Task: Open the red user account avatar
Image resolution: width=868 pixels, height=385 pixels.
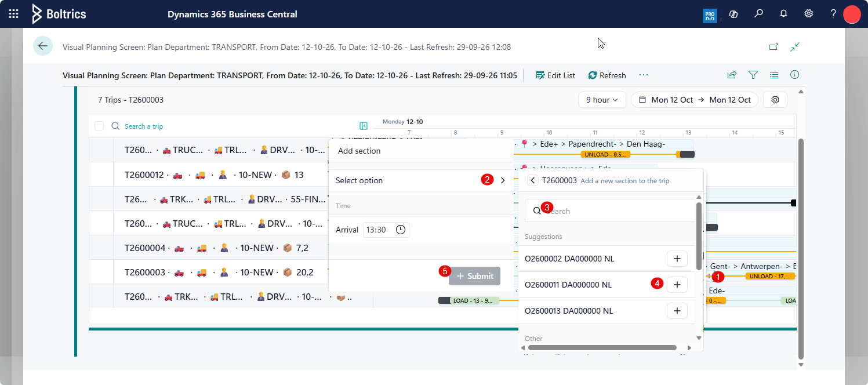Action: point(852,14)
